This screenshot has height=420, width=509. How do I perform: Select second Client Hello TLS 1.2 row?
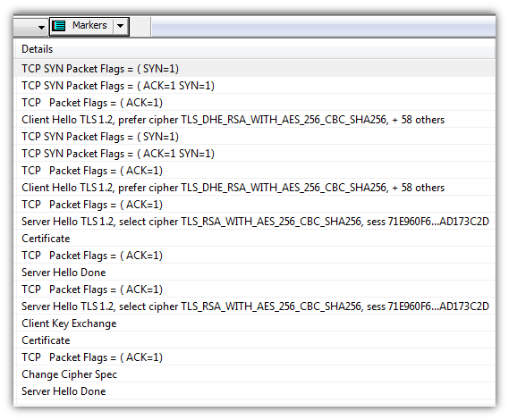pos(254,188)
